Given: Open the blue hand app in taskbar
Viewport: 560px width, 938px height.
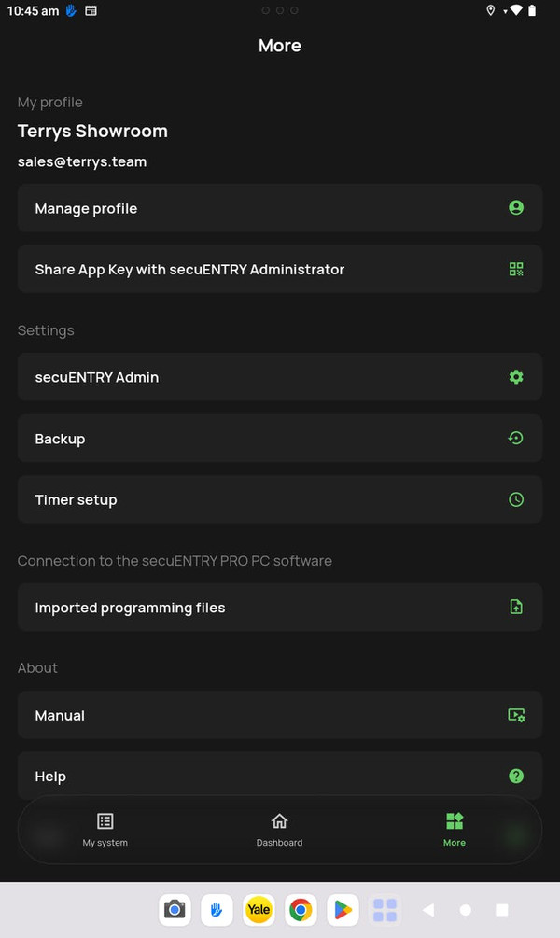Looking at the screenshot, I should (x=217, y=910).
